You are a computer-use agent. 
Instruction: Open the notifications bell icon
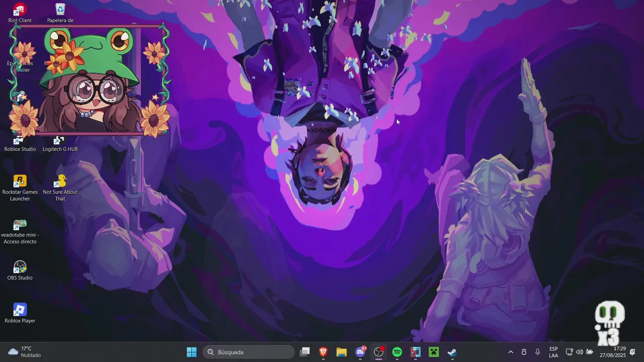click(x=632, y=352)
